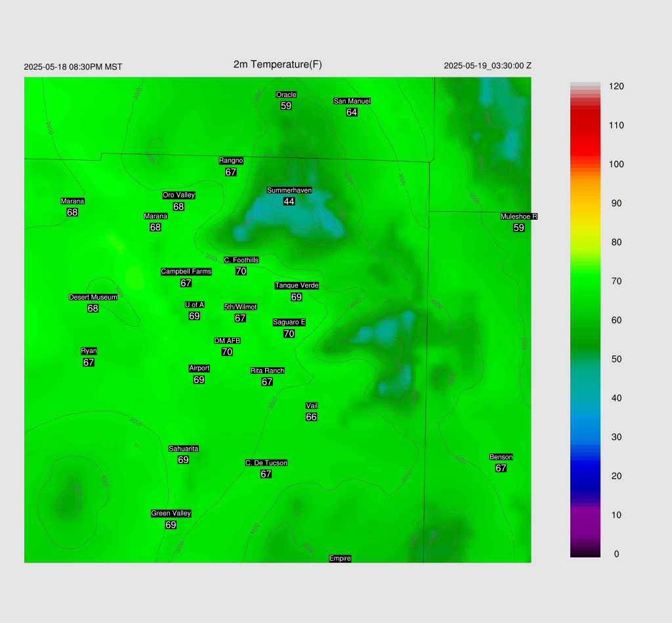672x623 pixels.
Task: Click Vail's temperature value 66
Action: [312, 417]
